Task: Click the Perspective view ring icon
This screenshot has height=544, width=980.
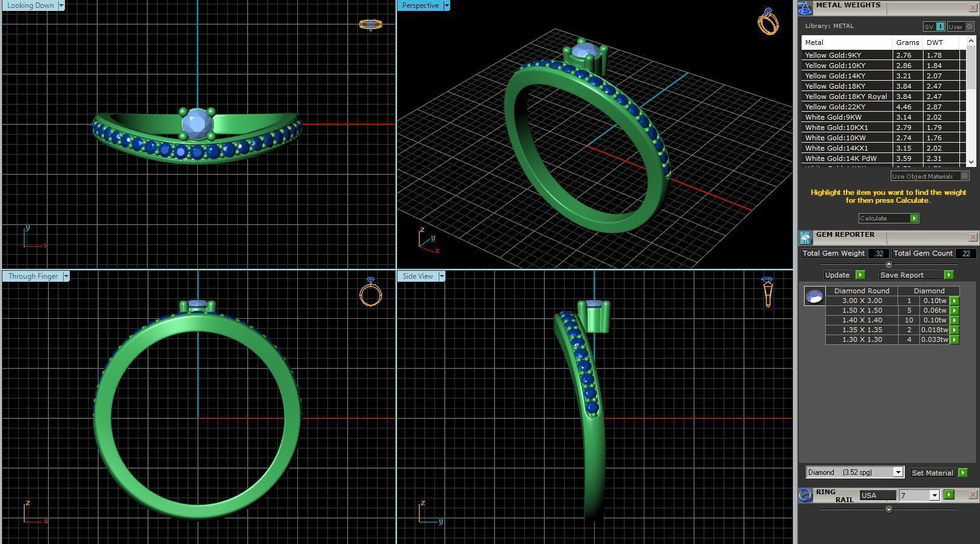Action: [x=768, y=21]
